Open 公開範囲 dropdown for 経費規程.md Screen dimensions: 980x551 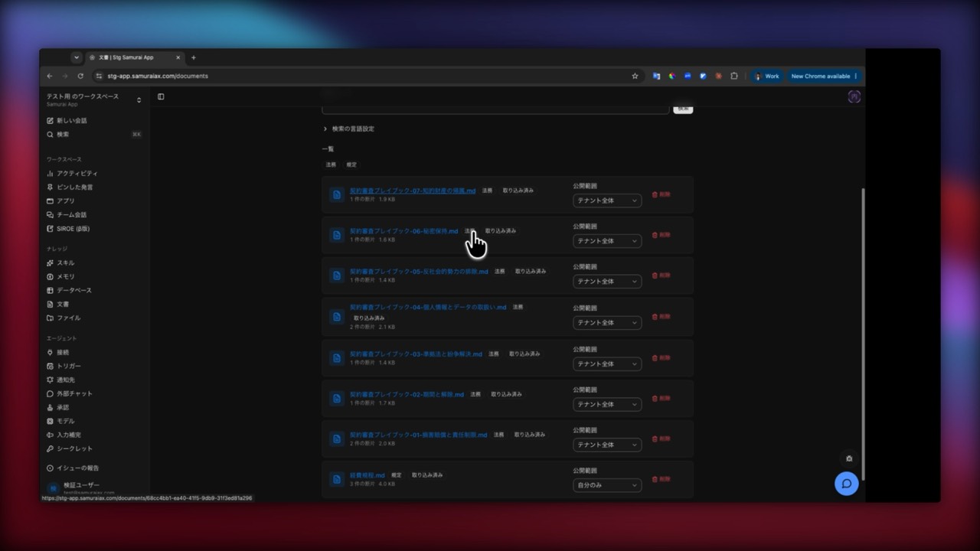(607, 485)
